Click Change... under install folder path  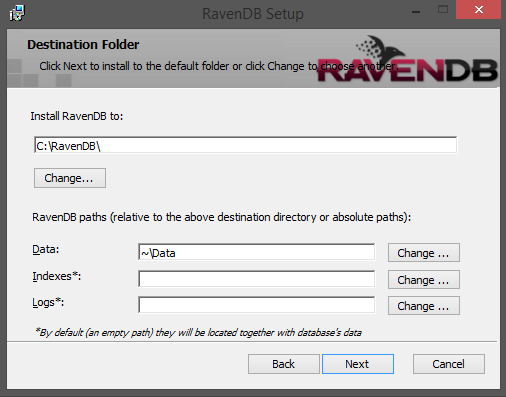pyautogui.click(x=70, y=178)
